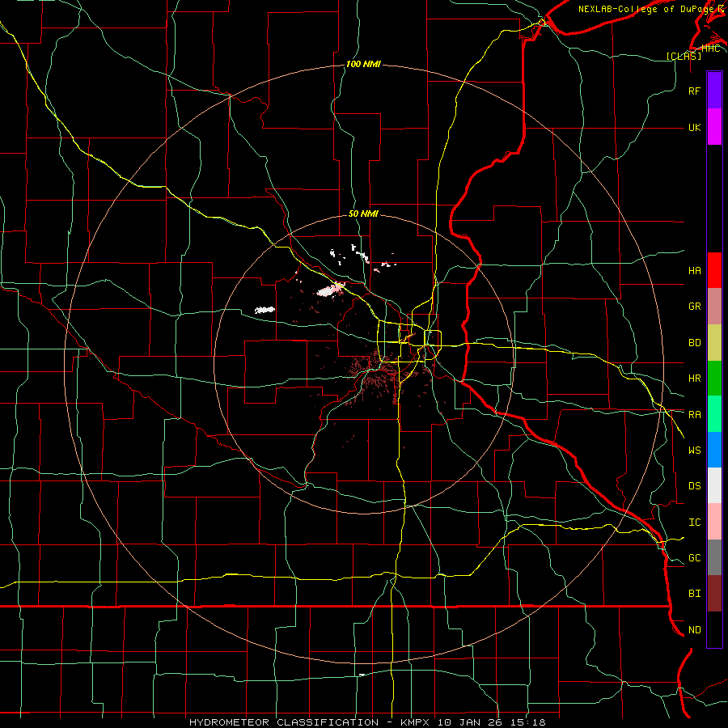Click the HR legend label
Image resolution: width=728 pixels, height=728 pixels.
pos(694,379)
